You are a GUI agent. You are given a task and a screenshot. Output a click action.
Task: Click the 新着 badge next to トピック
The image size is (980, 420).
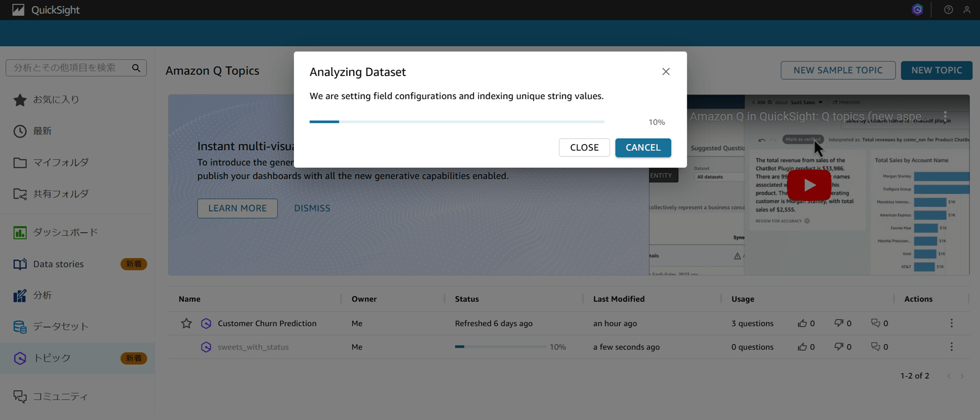(134, 358)
